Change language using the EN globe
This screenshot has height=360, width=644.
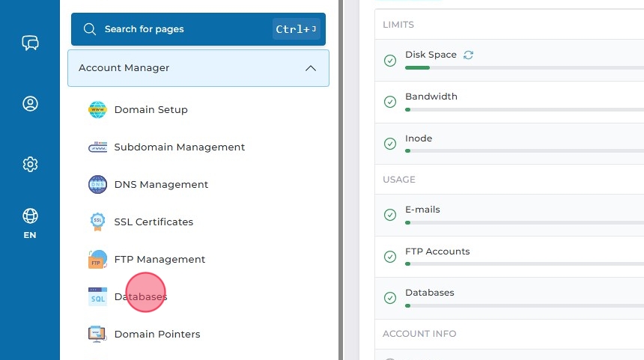30,223
